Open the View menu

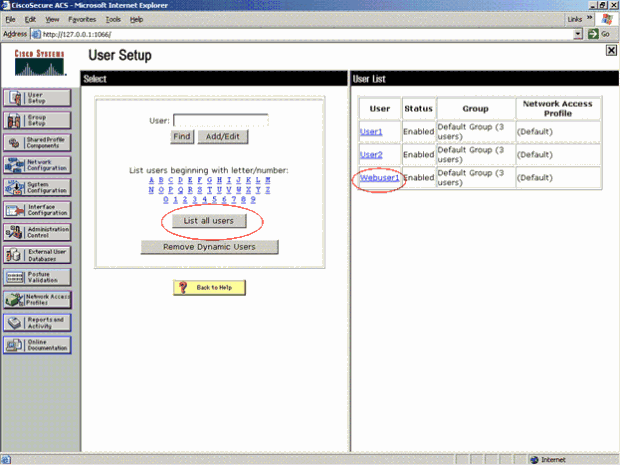[52, 19]
